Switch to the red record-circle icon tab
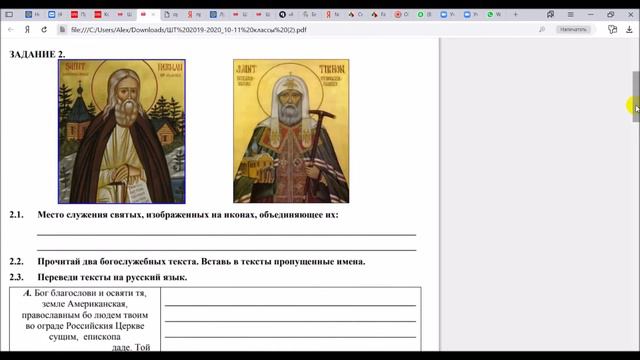Image resolution: width=640 pixels, height=360 pixels. coord(401,14)
